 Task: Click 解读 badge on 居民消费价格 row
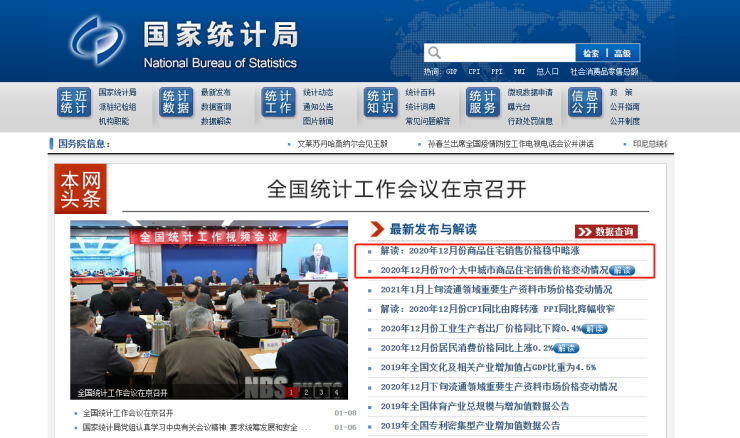[566, 348]
